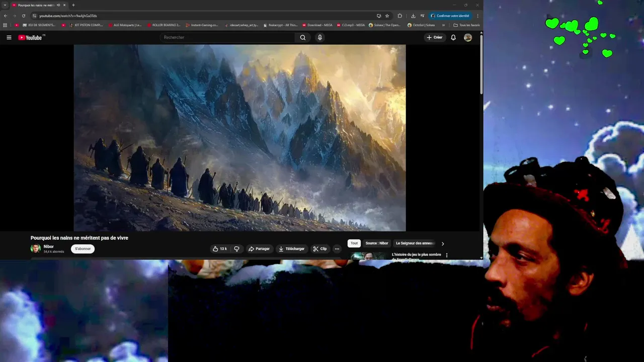The height and width of the screenshot is (362, 644).
Task: Click the Créer create button
Action: 434,38
